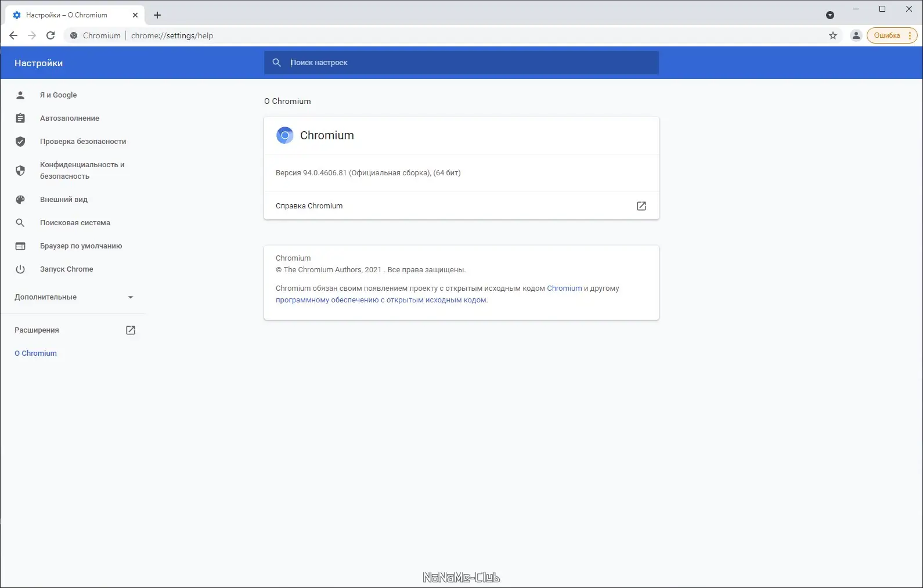Screen dimensions: 923x588
Task: Open a new tab with plus button
Action: (x=157, y=15)
